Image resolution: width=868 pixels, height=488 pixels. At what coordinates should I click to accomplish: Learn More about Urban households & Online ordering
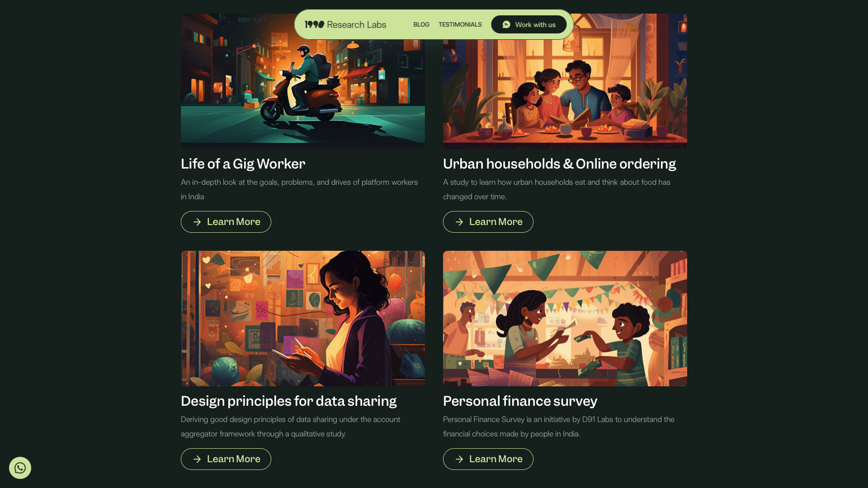[x=488, y=222]
